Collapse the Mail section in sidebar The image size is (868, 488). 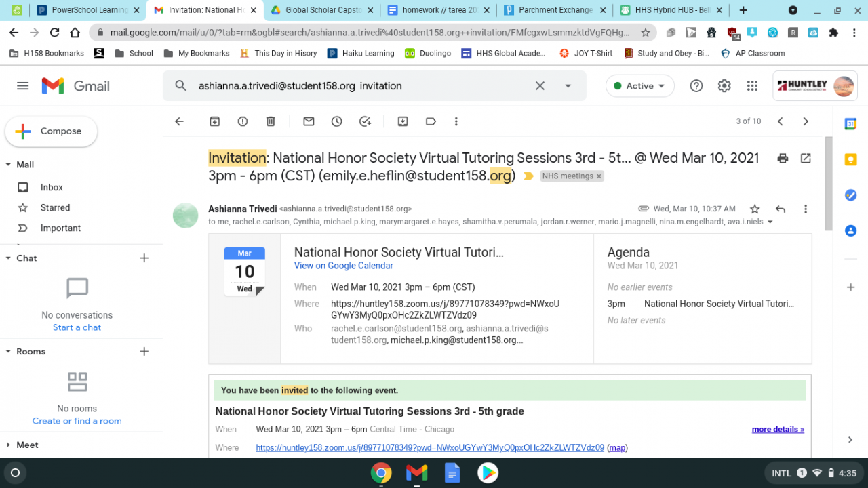(x=8, y=165)
